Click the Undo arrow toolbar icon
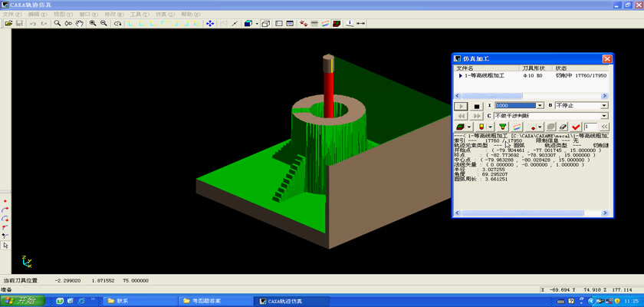The width and height of the screenshot is (644, 307). point(33,24)
